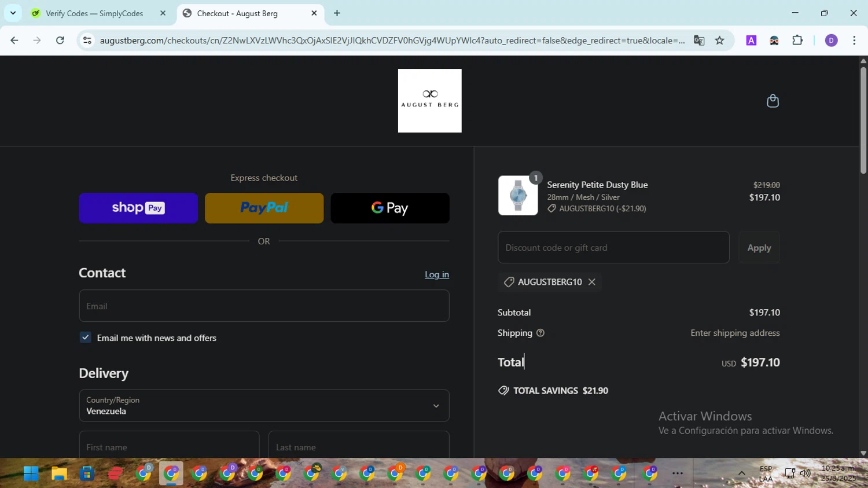Focus the Discount code or gift card field
Image resolution: width=868 pixels, height=488 pixels.
pyautogui.click(x=613, y=247)
